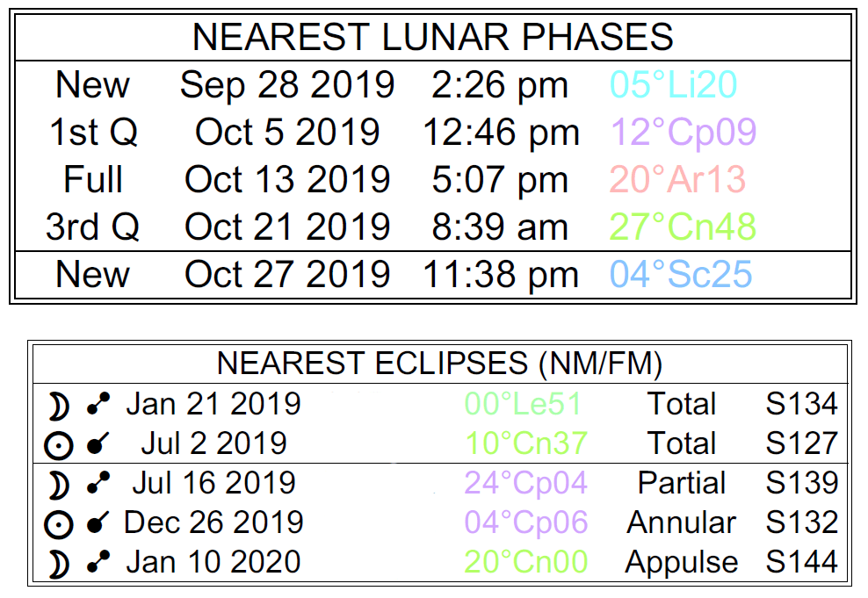Image resolution: width=868 pixels, height=598 pixels.
Task: Select the Full moon Oct 13 2019 date
Action: 287,180
